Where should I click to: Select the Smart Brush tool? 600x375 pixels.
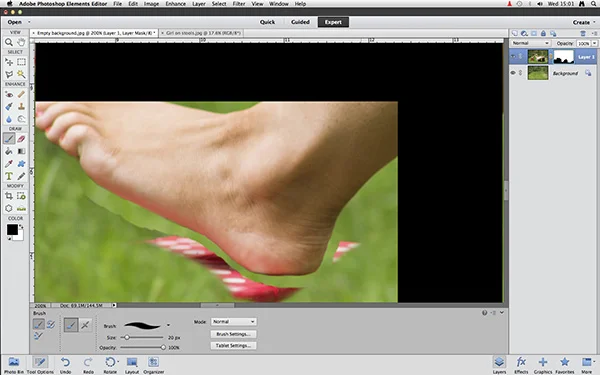[9, 106]
